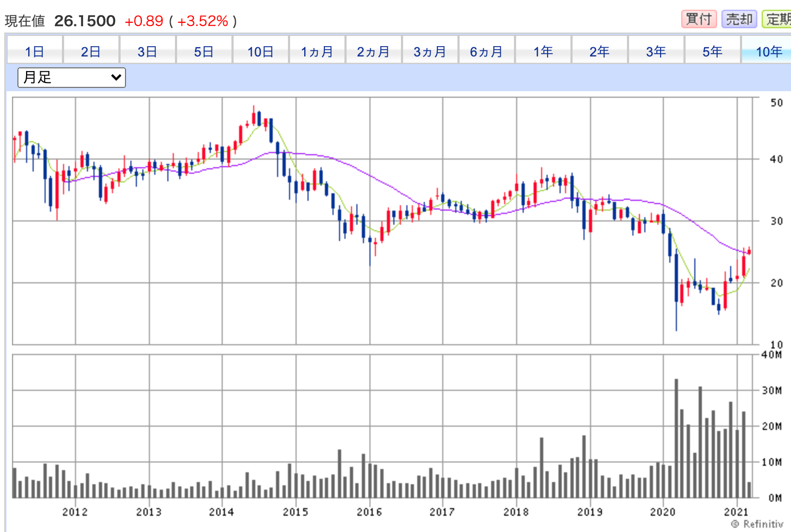Switch to the 2日 range tab
The image size is (791, 532).
click(91, 52)
